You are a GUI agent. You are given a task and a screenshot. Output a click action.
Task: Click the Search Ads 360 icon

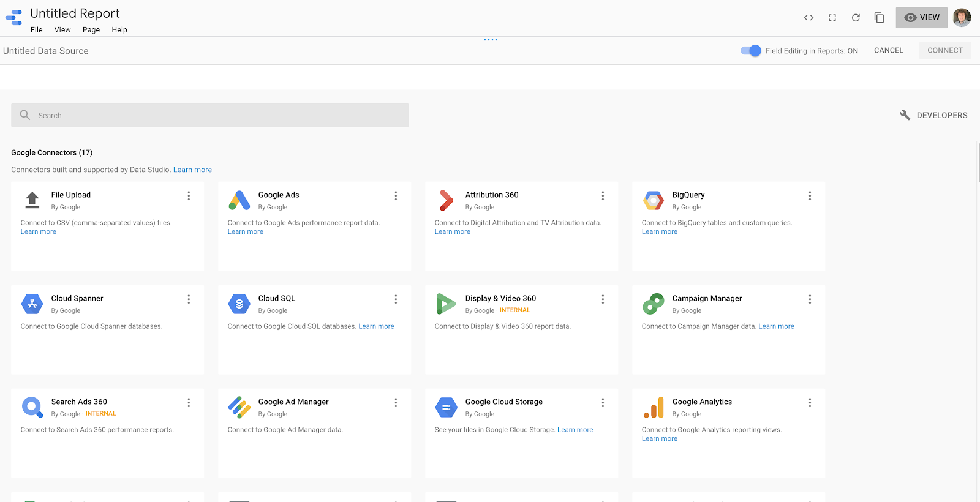32,407
